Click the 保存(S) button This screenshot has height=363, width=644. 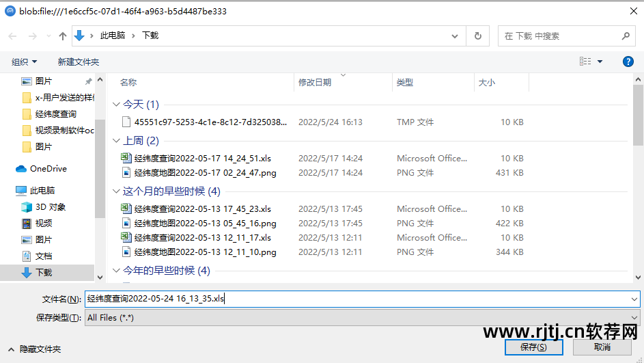click(x=533, y=347)
